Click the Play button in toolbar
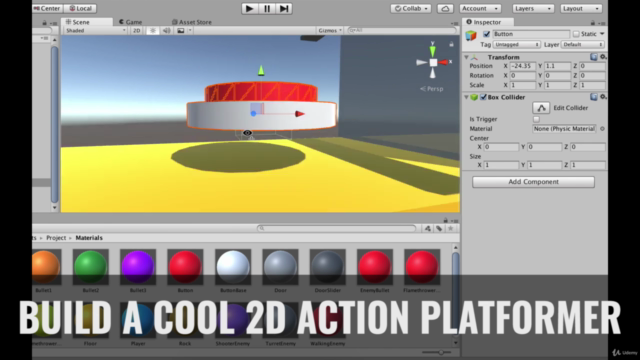The image size is (640, 360). [249, 9]
